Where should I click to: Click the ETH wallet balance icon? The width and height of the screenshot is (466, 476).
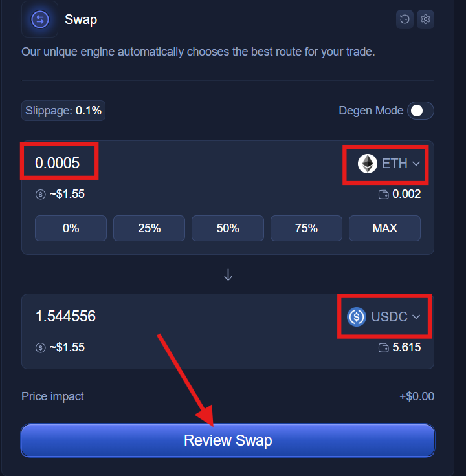(383, 194)
